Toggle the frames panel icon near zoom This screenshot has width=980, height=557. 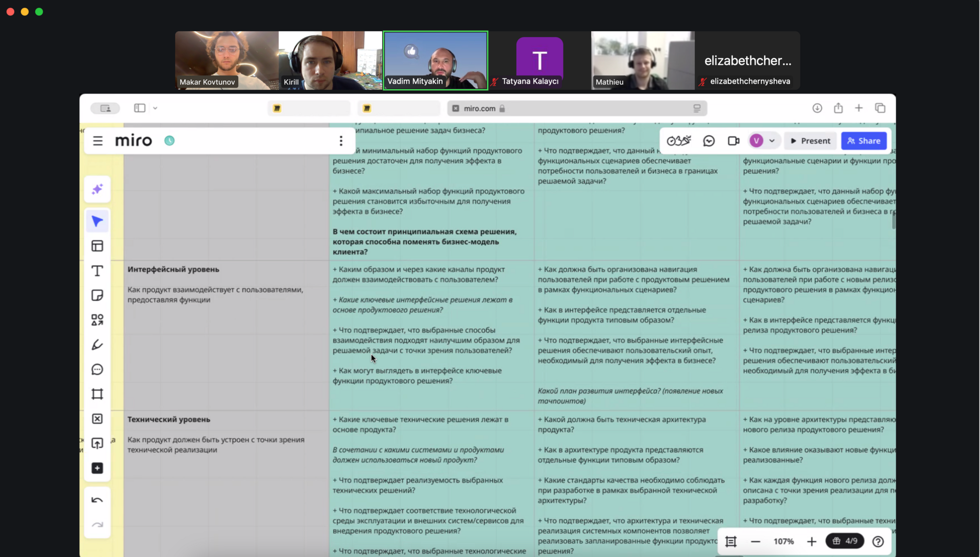click(x=731, y=541)
